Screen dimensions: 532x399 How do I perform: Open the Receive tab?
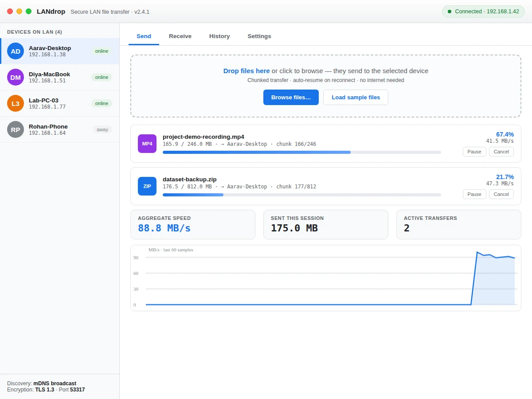(180, 36)
